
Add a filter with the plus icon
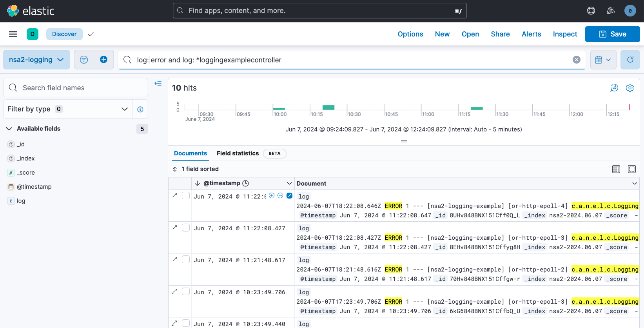[x=103, y=60]
